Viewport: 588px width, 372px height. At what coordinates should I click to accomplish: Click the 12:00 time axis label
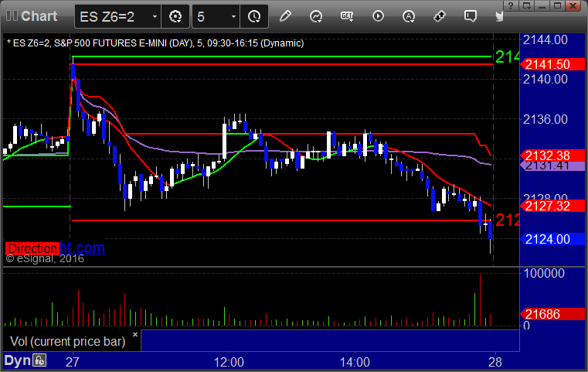point(229,362)
